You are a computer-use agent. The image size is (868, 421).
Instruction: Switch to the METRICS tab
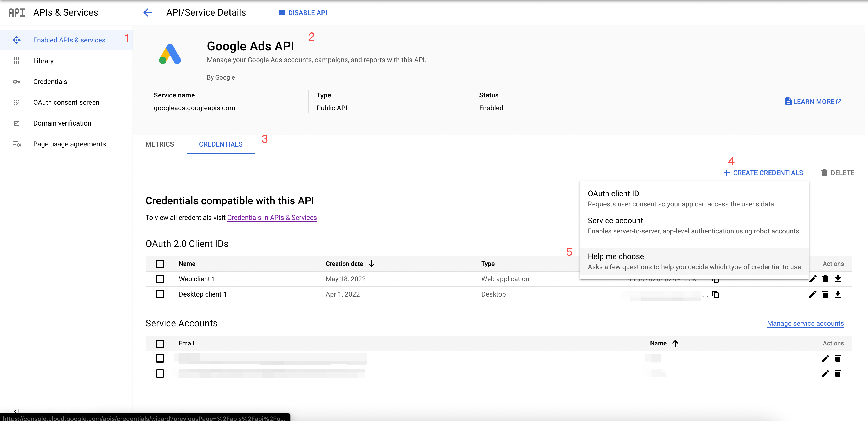pyautogui.click(x=160, y=144)
